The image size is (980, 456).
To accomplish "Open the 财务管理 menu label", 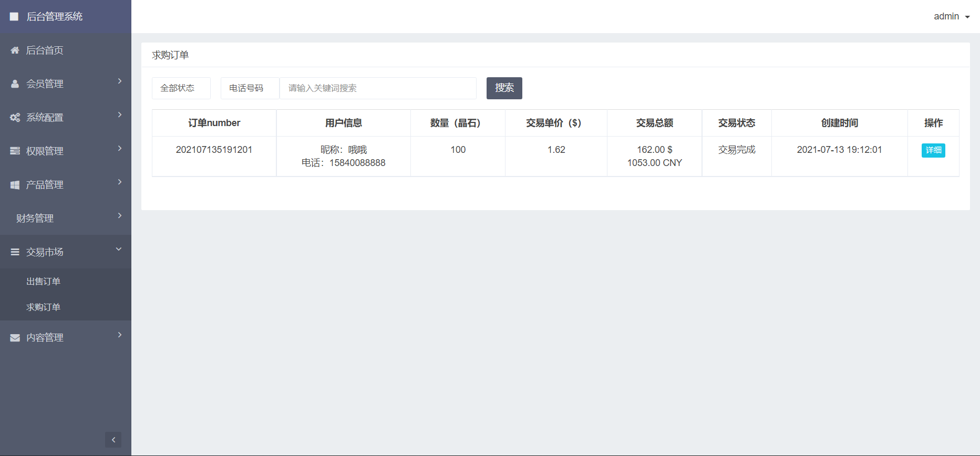I will [35, 219].
